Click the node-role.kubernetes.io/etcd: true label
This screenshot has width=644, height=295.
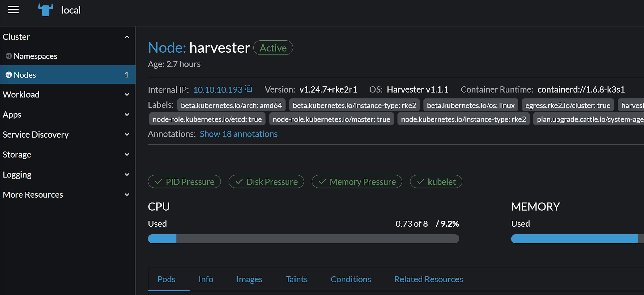[x=207, y=119]
